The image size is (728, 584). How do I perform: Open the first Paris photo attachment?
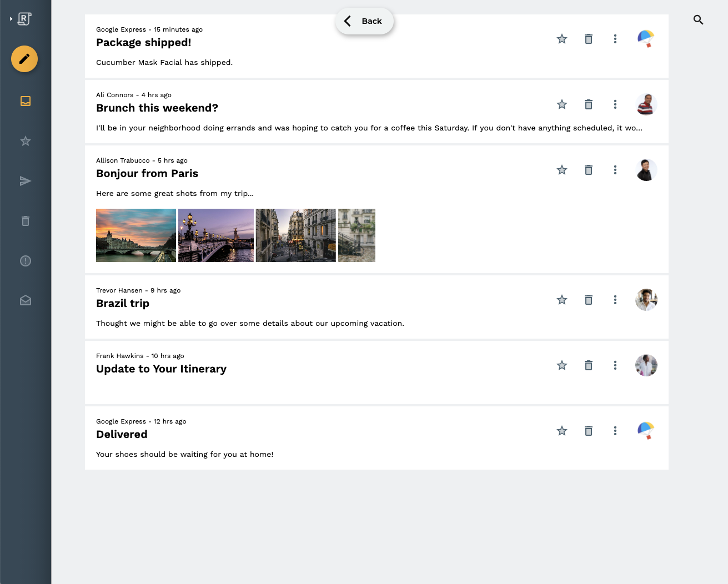(135, 235)
